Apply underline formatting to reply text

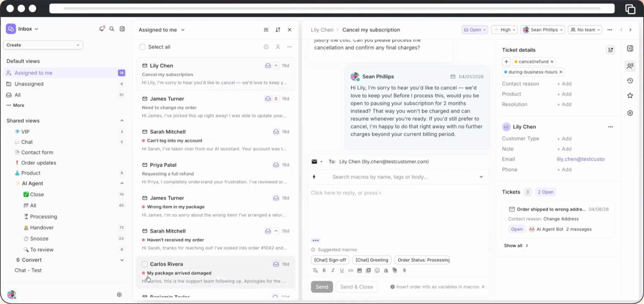point(342,271)
